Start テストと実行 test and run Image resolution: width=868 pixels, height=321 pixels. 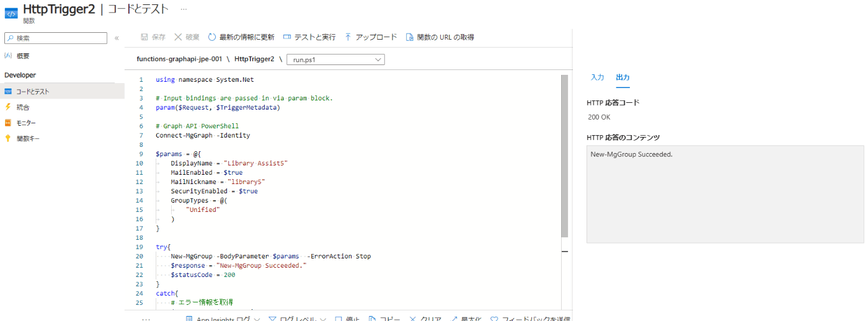click(x=309, y=37)
